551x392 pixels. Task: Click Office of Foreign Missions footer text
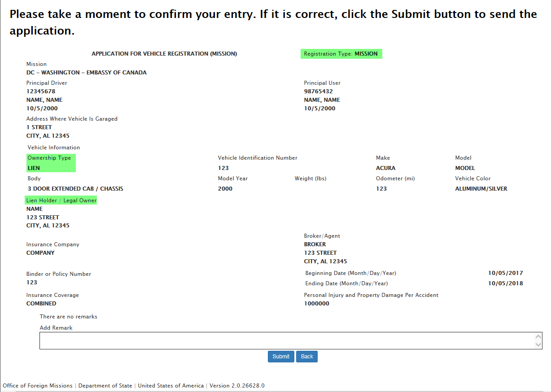[38, 386]
